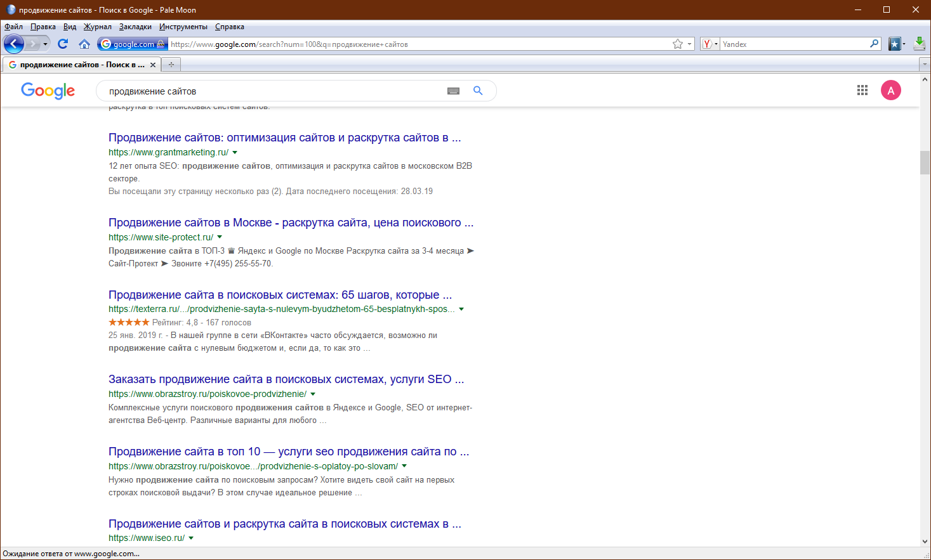Screen dimensions: 931x560
Task: Go to the Home page
Action: point(84,44)
